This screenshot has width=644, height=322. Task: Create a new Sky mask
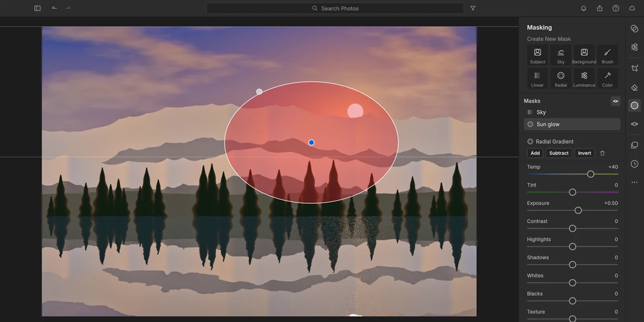coord(561,55)
